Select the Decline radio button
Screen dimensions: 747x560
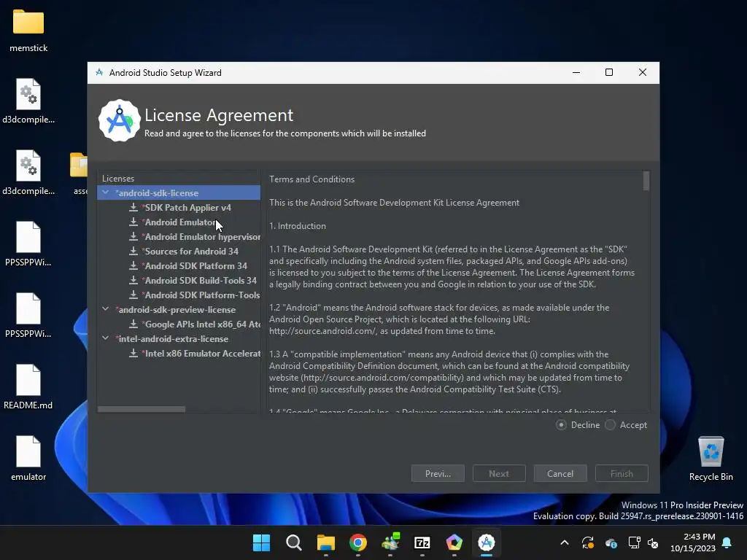(x=561, y=425)
